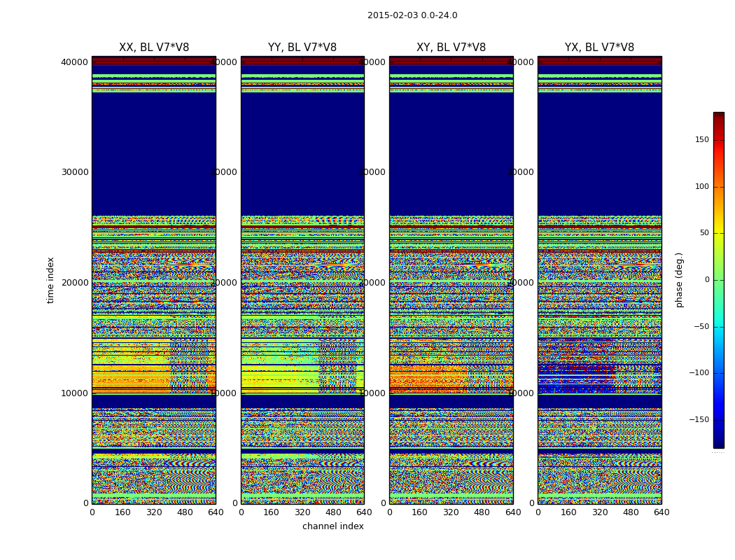Click the YY heatmap panel

[302, 280]
